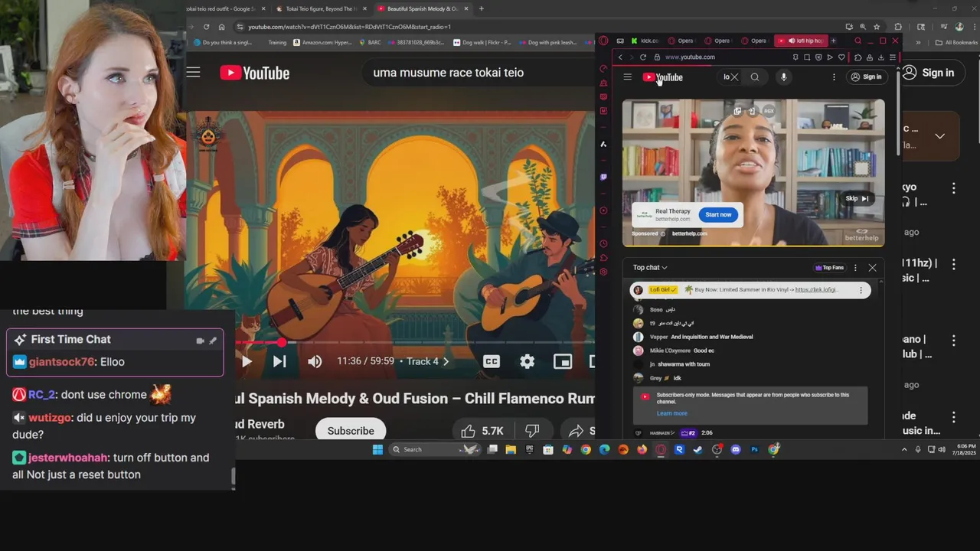Viewport: 980px width, 551px height.
Task: View Top Fans leaderboard
Action: (829, 268)
